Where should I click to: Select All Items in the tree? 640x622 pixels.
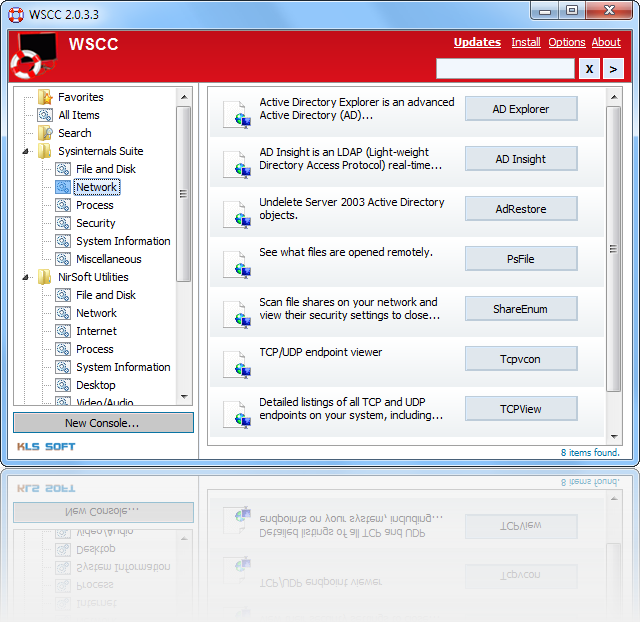pyautogui.click(x=79, y=115)
